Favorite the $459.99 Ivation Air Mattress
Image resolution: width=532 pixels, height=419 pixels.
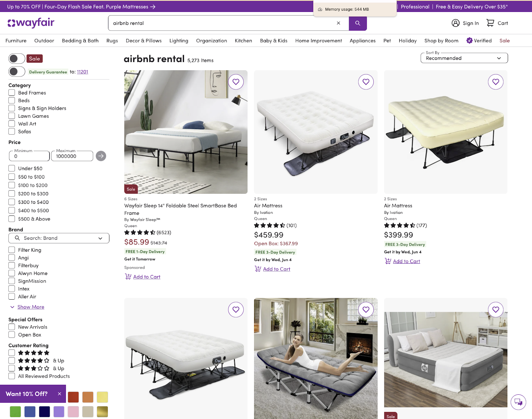tap(366, 82)
